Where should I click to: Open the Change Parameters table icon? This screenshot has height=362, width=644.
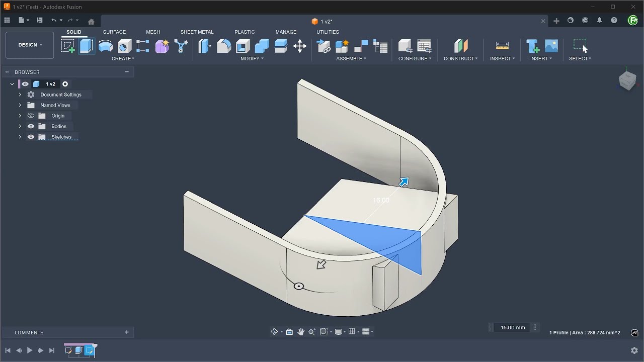[424, 46]
